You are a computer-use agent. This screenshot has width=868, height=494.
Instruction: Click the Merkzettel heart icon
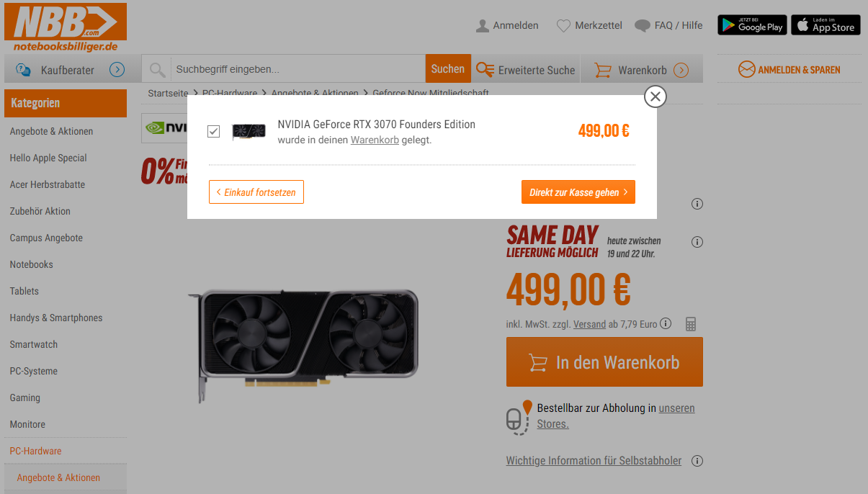[x=563, y=26]
